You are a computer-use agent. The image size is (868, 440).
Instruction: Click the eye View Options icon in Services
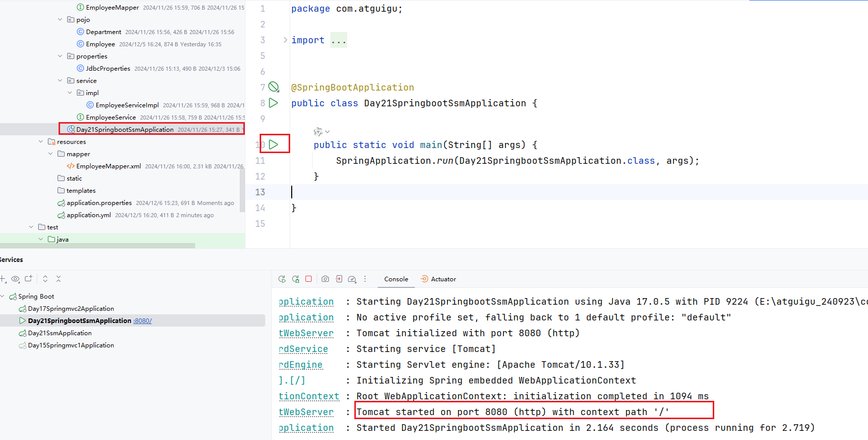point(16,279)
